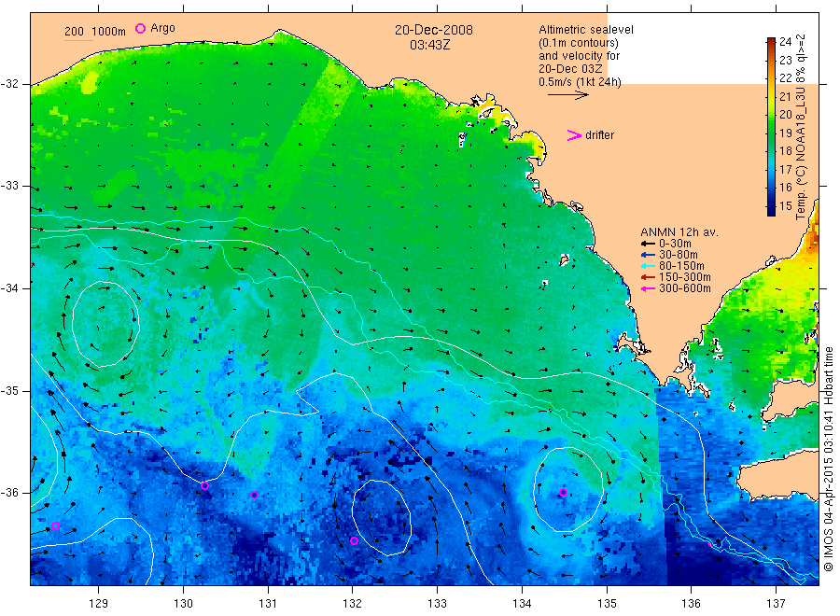Click the dark red top of the temperature colorbar
840x616 pixels.
(x=771, y=42)
